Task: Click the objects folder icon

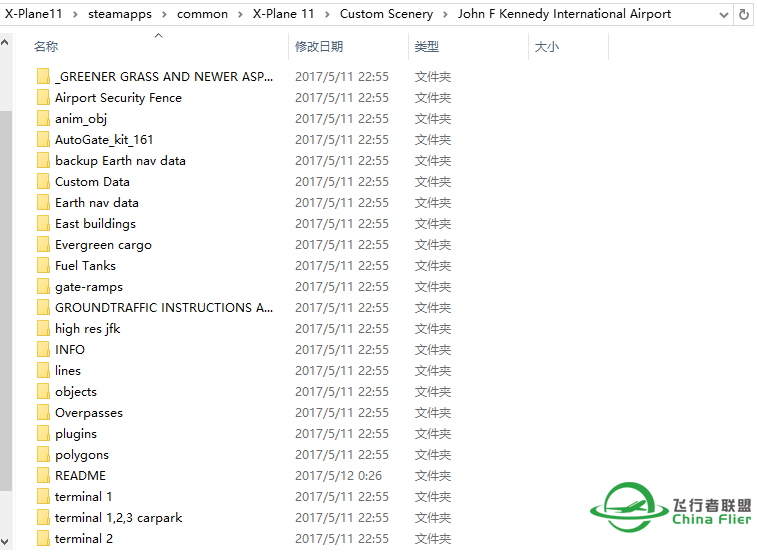Action: coord(43,392)
